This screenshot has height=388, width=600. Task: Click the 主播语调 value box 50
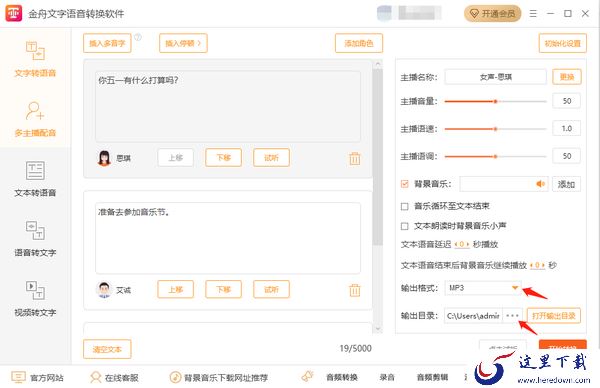(567, 156)
